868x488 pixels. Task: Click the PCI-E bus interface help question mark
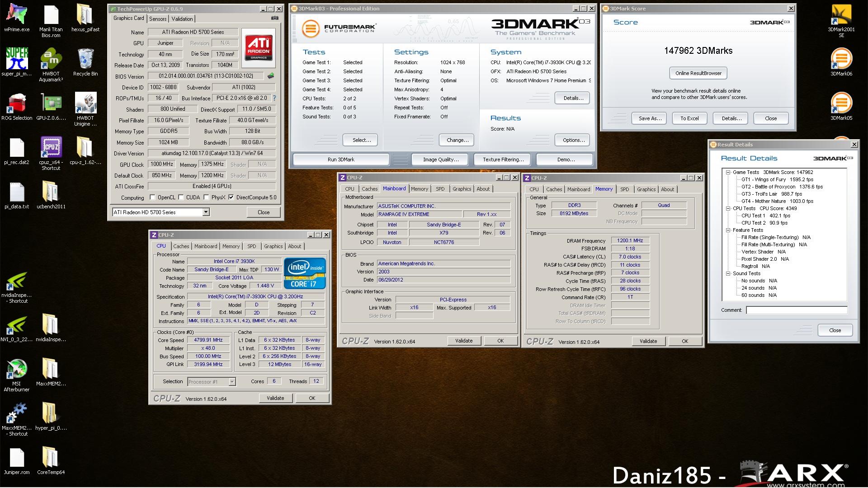(x=274, y=98)
